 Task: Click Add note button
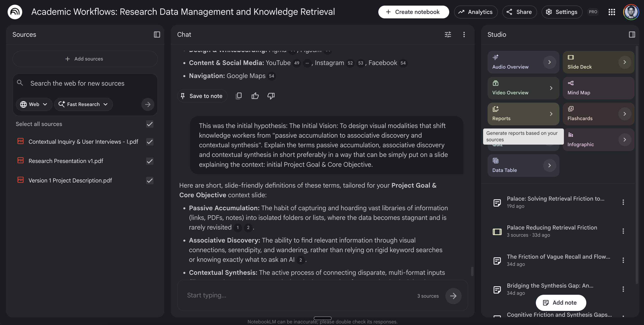pos(561,303)
